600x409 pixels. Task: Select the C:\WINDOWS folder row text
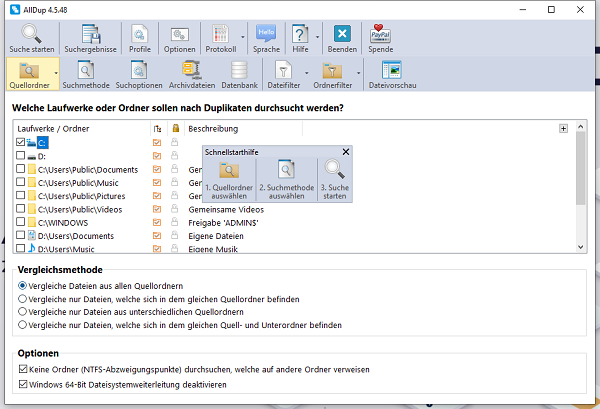(63, 223)
